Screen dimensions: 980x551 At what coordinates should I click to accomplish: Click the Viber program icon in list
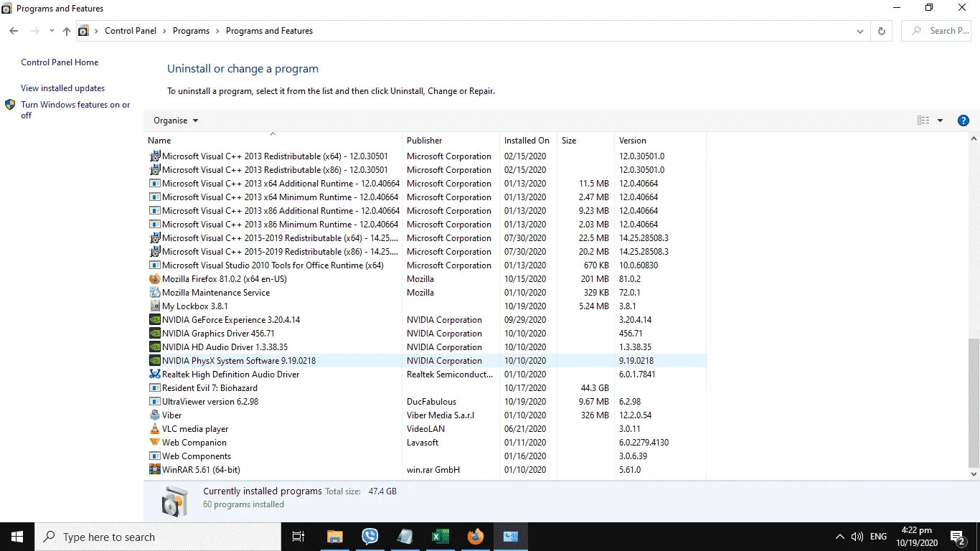[154, 415]
